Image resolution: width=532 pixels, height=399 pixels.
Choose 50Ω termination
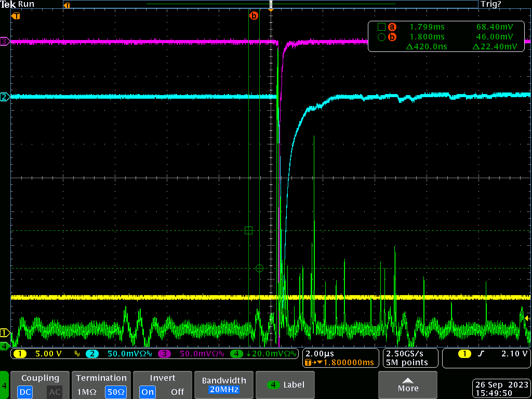tap(116, 392)
